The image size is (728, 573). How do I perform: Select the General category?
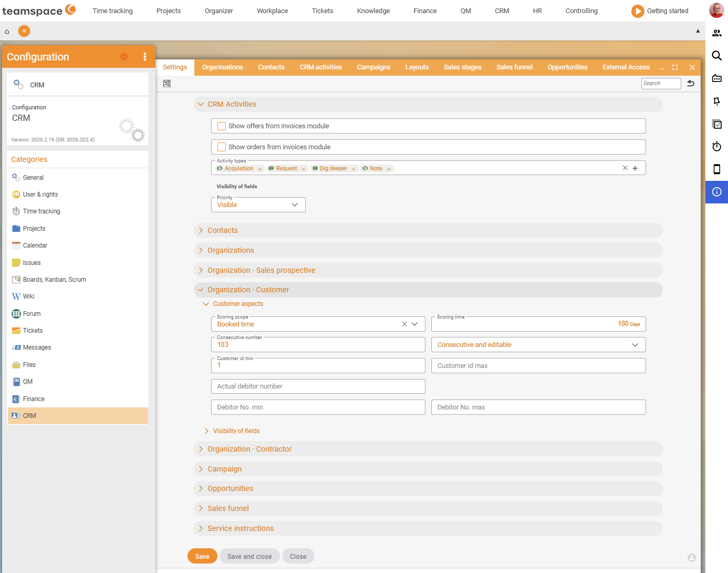click(x=78, y=178)
